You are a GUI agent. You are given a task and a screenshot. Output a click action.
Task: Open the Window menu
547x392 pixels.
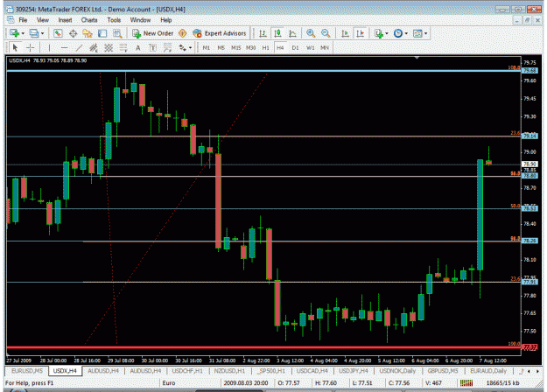(140, 20)
